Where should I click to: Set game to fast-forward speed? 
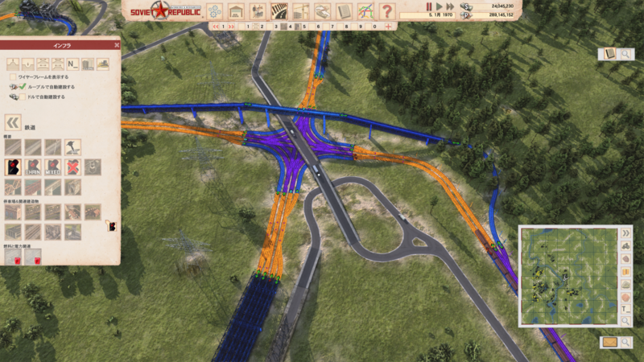(451, 6)
